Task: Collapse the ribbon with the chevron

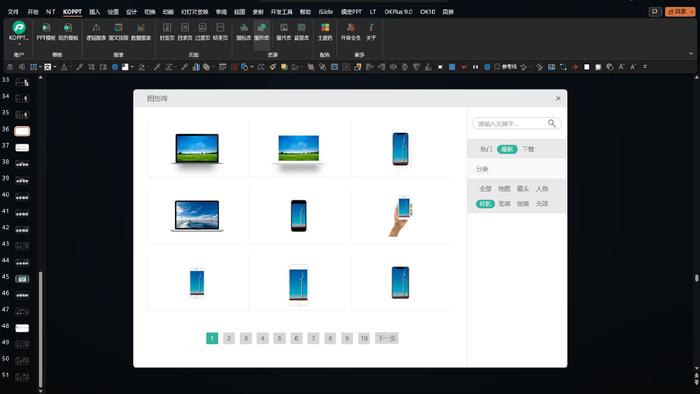Action: click(x=691, y=54)
